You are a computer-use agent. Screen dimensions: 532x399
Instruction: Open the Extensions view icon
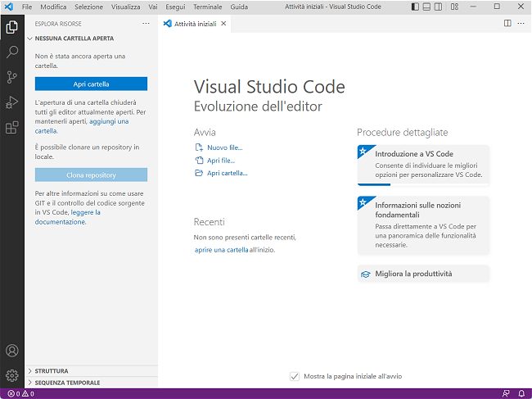click(12, 127)
